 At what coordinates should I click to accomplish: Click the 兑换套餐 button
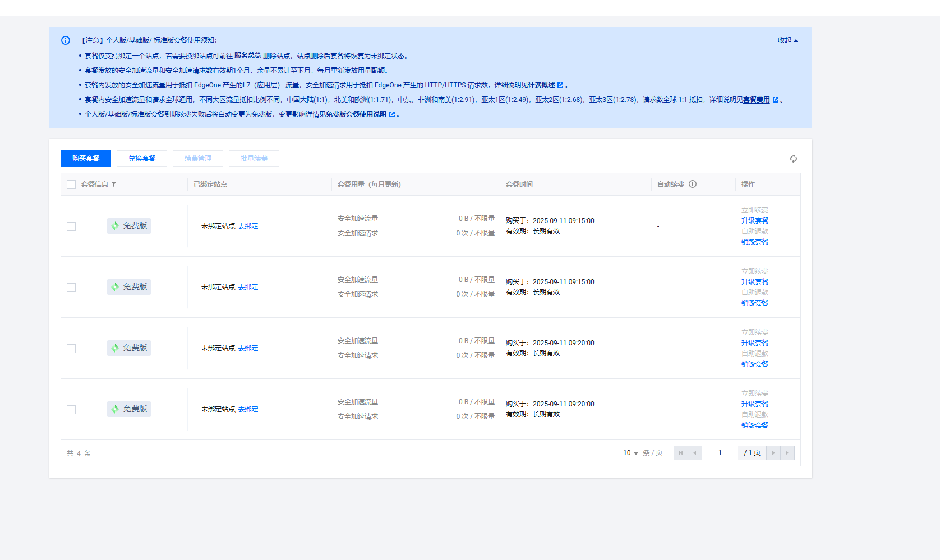[x=142, y=159]
